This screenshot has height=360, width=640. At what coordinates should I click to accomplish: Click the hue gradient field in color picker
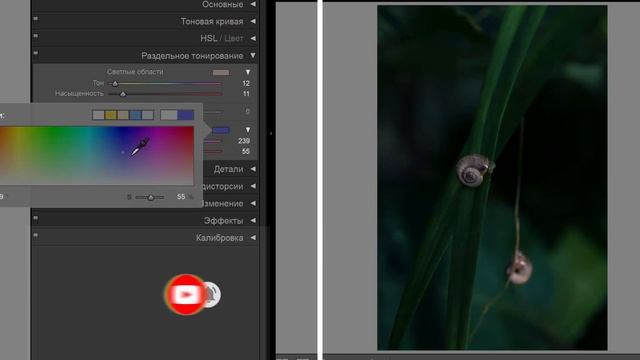pyautogui.click(x=97, y=156)
